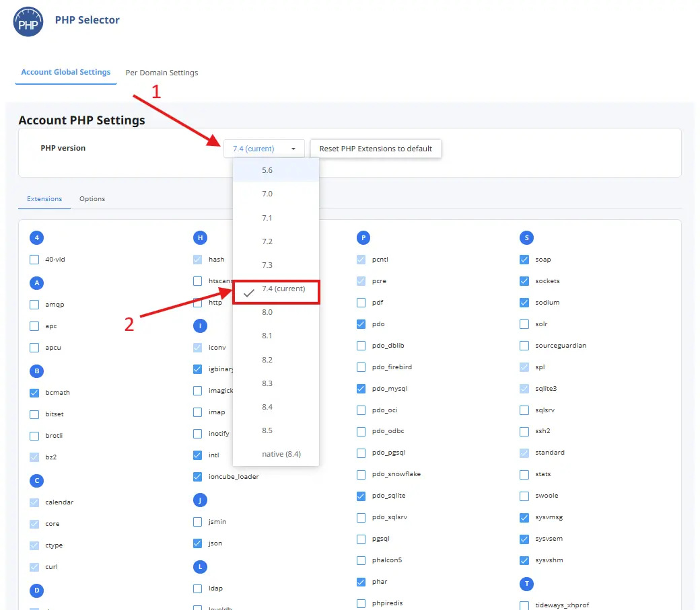Open the PHP version dropdown
The height and width of the screenshot is (610, 700).
point(264,149)
